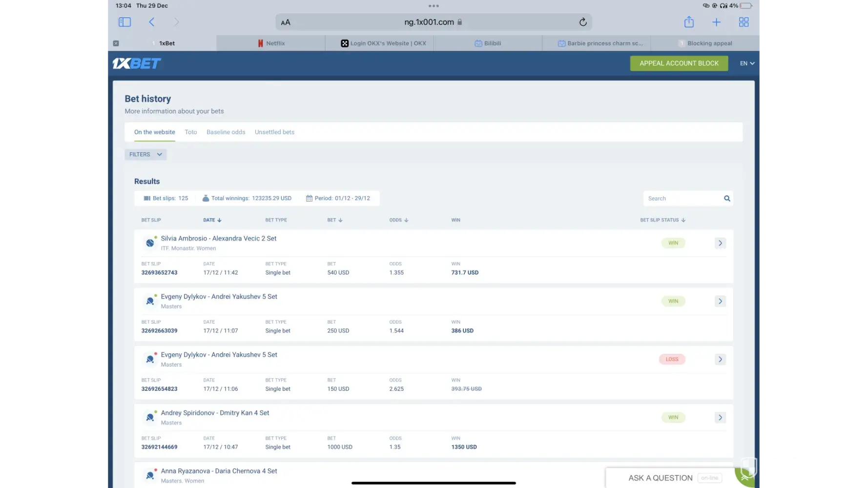Click the Safari sidebar toggle icon
The height and width of the screenshot is (488, 868).
coord(124,22)
